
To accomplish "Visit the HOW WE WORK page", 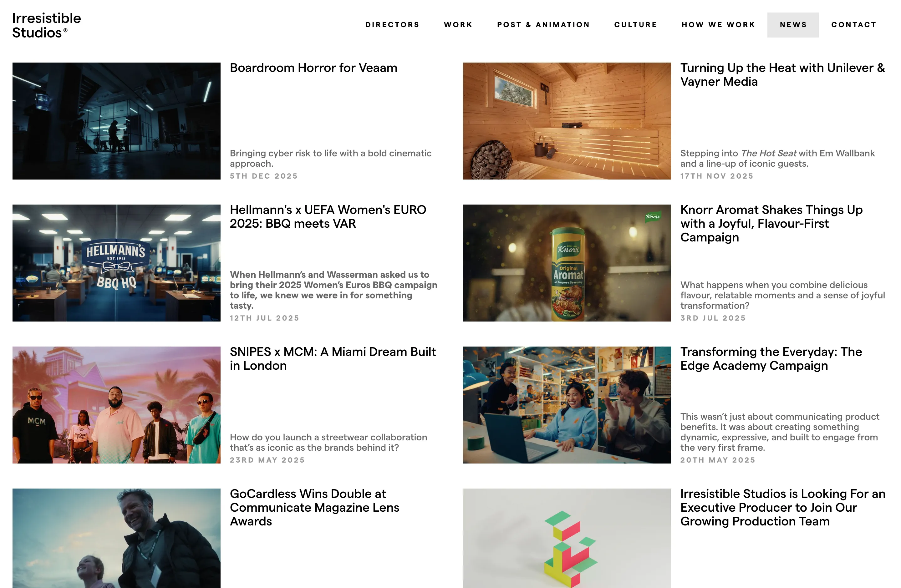I will [x=719, y=25].
